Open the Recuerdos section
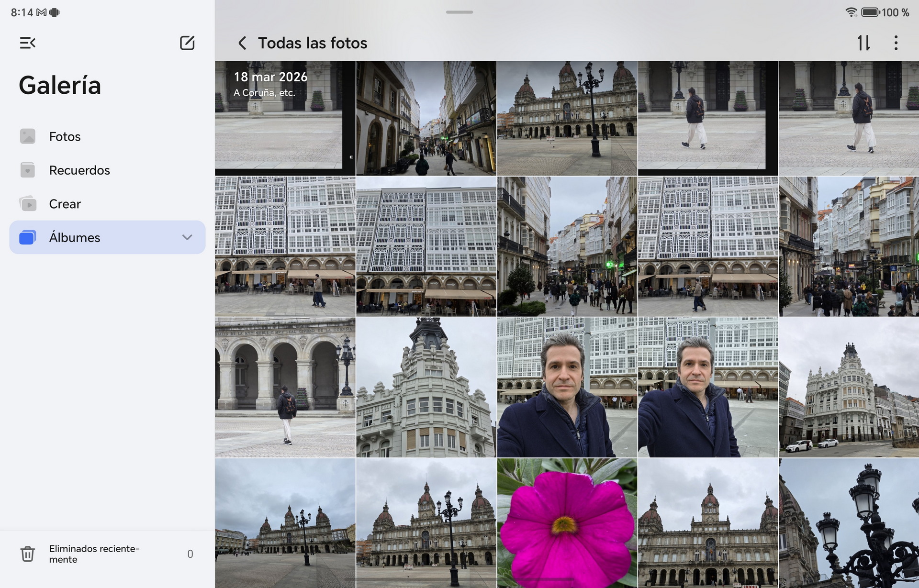Image resolution: width=919 pixels, height=588 pixels. [x=79, y=170]
